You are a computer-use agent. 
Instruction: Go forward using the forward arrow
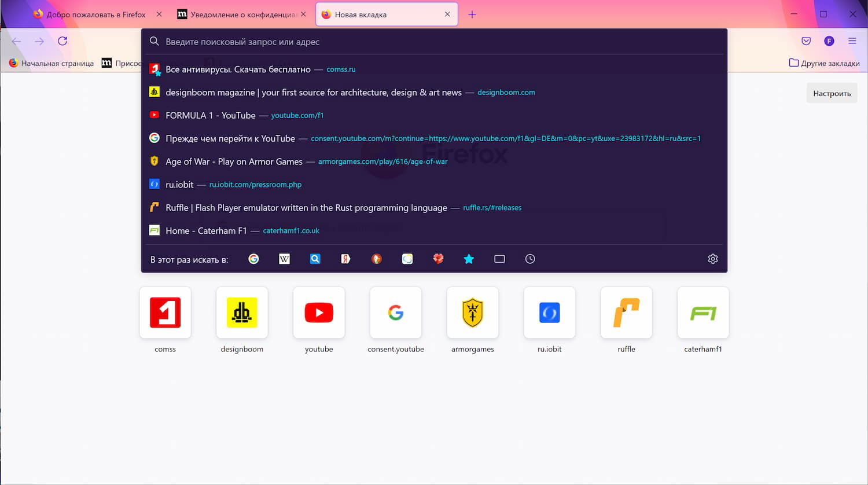pos(39,41)
